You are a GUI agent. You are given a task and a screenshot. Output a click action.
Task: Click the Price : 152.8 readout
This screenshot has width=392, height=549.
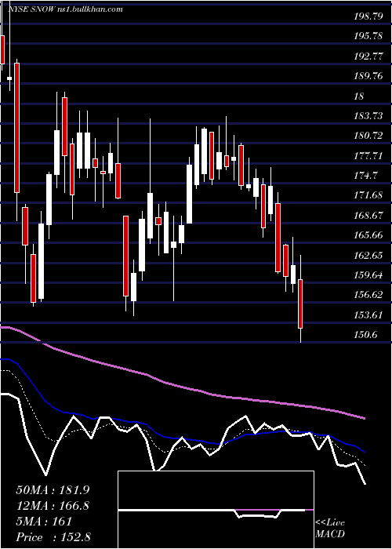pyautogui.click(x=53, y=537)
